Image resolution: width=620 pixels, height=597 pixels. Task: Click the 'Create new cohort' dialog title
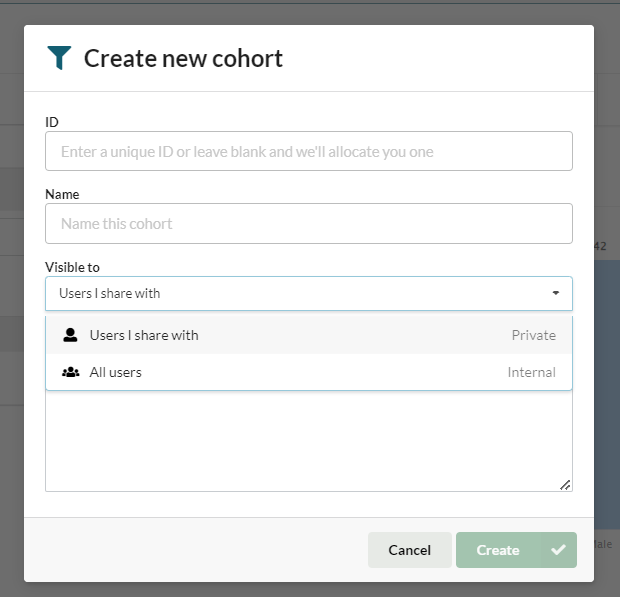(x=183, y=58)
